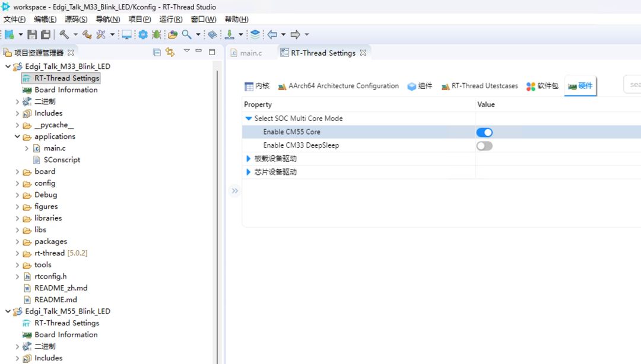This screenshot has height=364, width=641.
Task: Toggle Link with Editor arrows icon
Action: 170,52
